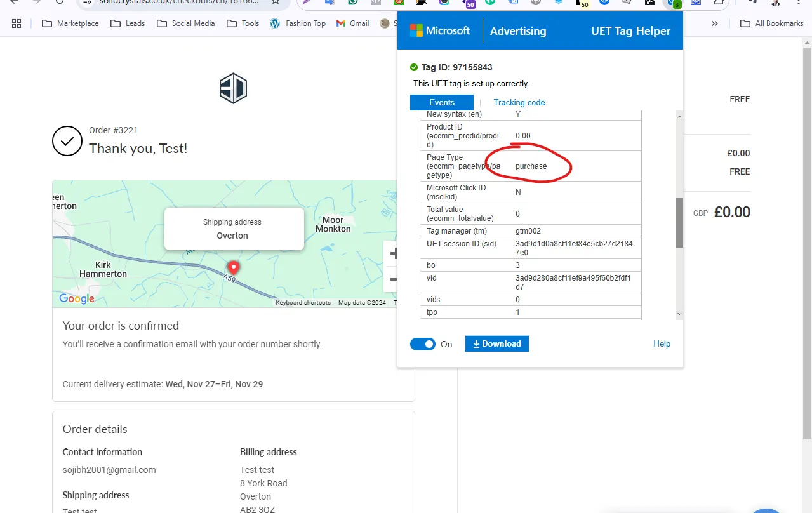Click the UET session ID value
812x513 pixels.
tap(574, 248)
